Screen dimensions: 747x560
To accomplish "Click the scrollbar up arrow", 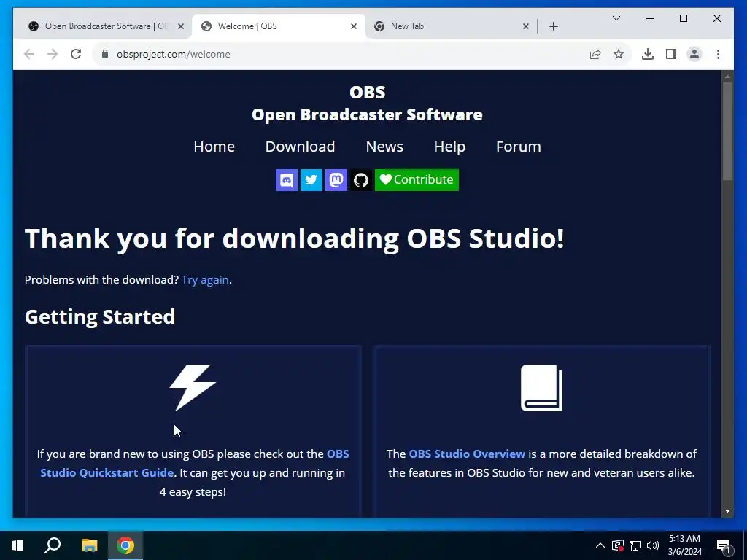I will coord(727,76).
